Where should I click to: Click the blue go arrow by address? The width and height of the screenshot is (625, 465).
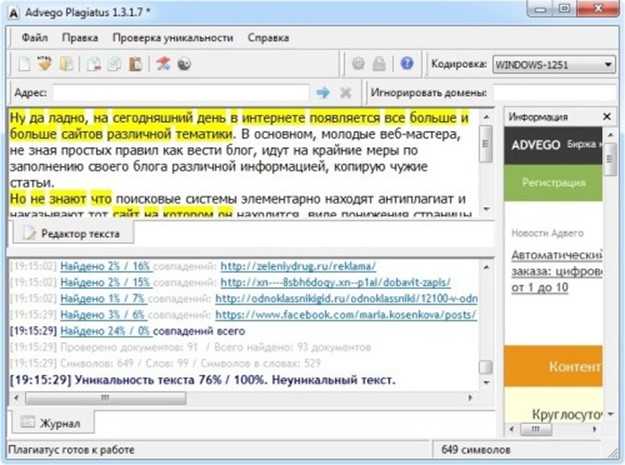click(x=323, y=93)
